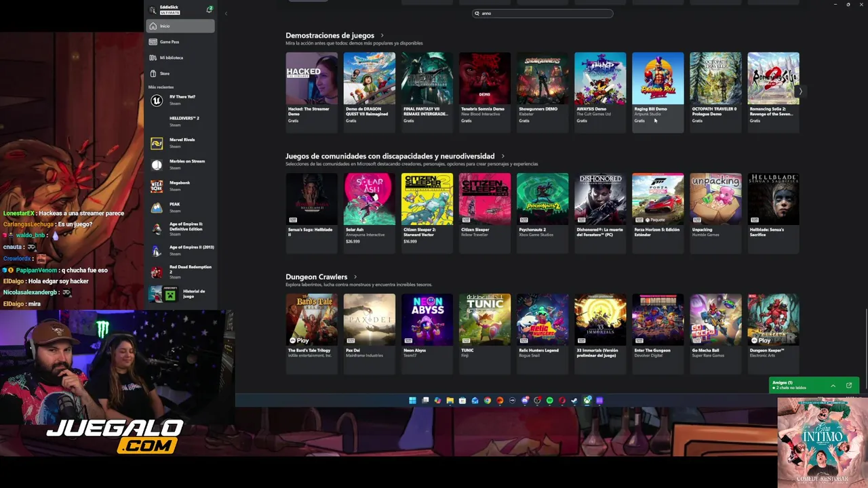The width and height of the screenshot is (868, 488).
Task: Open Age of Empires II (2013) recent
Action: click(x=180, y=251)
